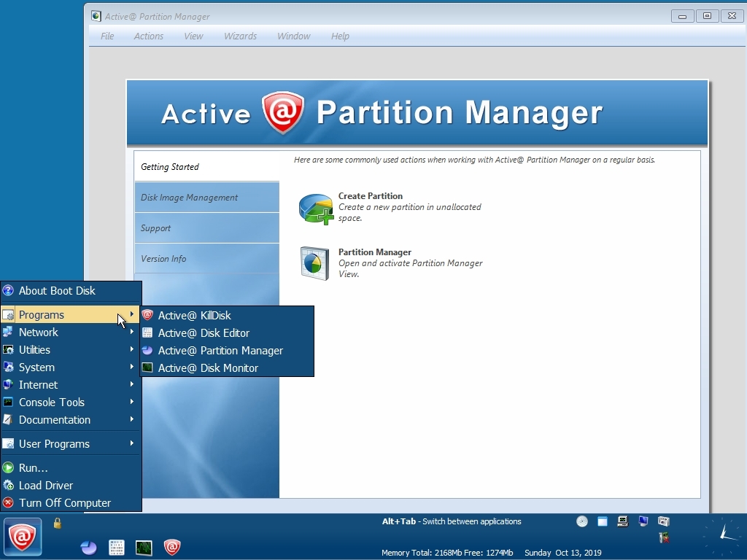
Task: Click Turn Off Computer
Action: click(x=65, y=503)
